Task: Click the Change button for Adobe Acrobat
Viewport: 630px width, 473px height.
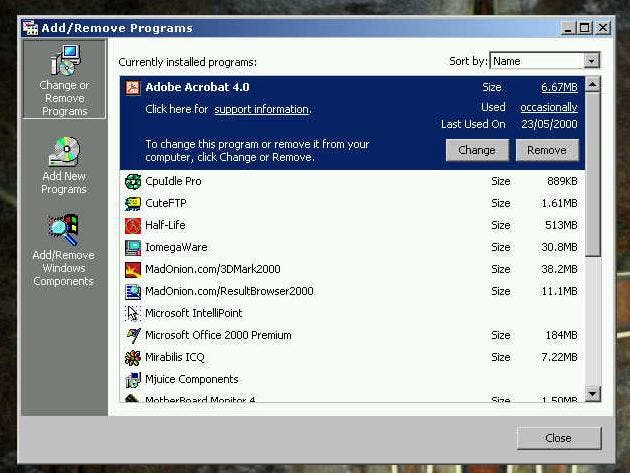Action: [477, 150]
